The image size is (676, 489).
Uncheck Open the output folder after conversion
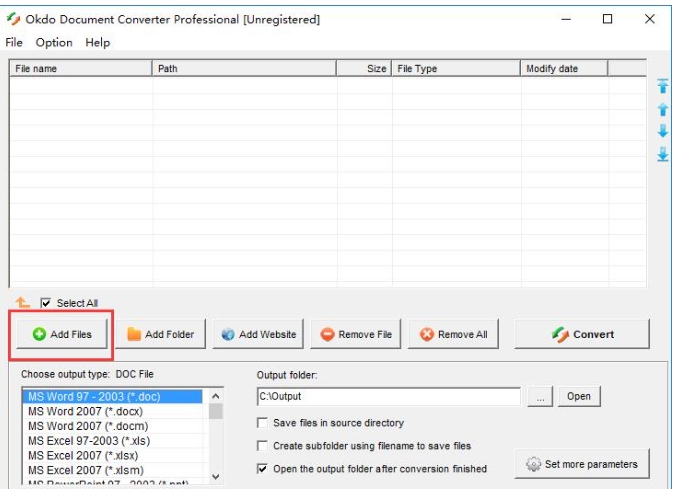point(262,468)
